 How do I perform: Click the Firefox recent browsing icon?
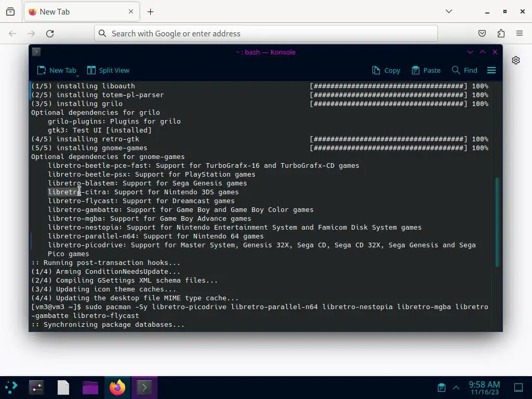point(10,11)
